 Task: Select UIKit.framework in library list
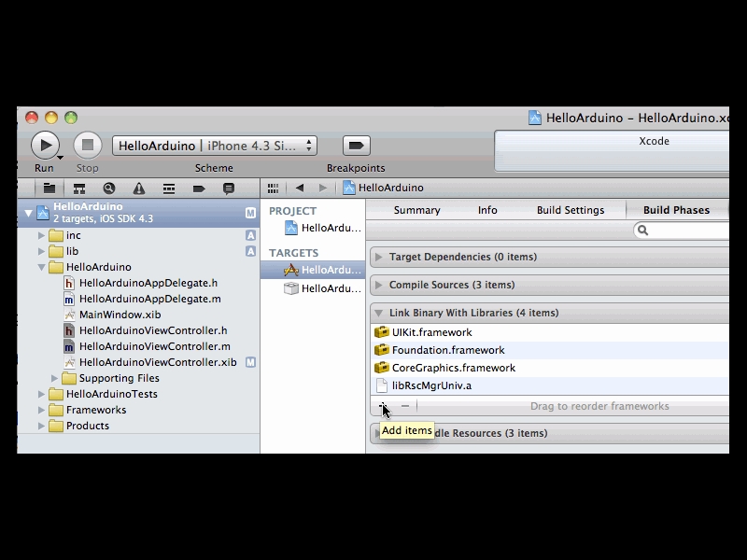click(x=550, y=332)
